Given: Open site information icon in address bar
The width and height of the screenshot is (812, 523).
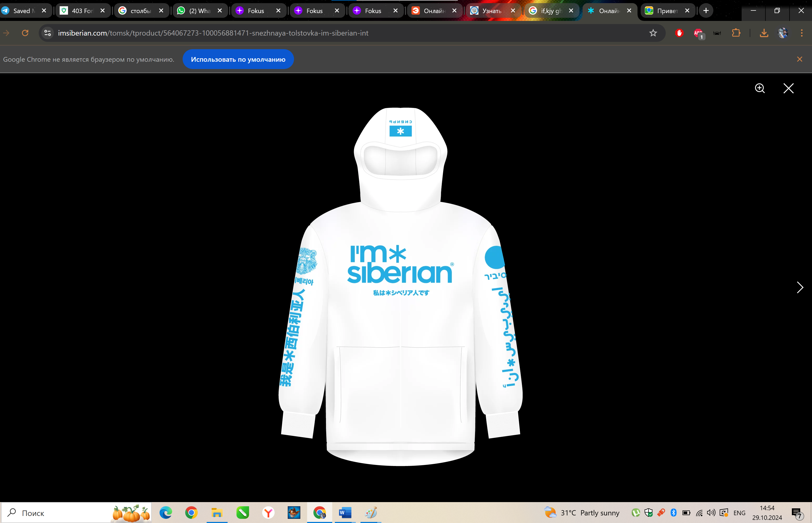Looking at the screenshot, I should 48,33.
